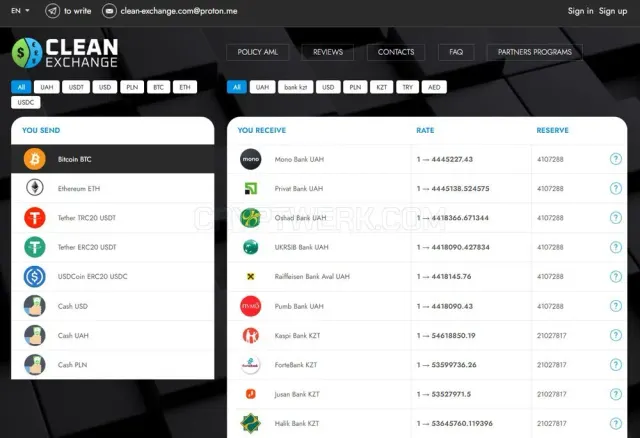This screenshot has width=640, height=438.
Task: Select the Tether ERC20 USDT green icon
Action: (x=35, y=247)
